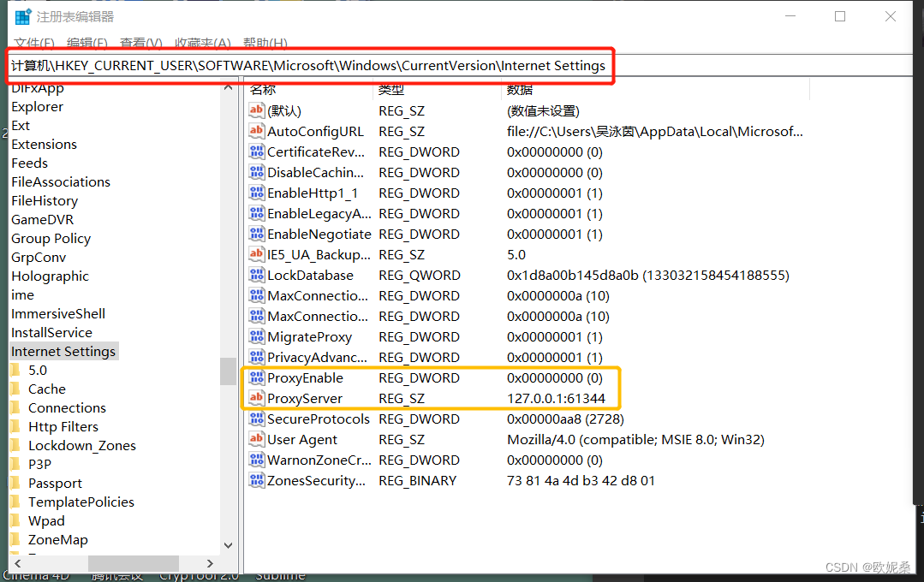
Task: Click the tree horizontal scrollbar thumb
Action: coord(134,563)
